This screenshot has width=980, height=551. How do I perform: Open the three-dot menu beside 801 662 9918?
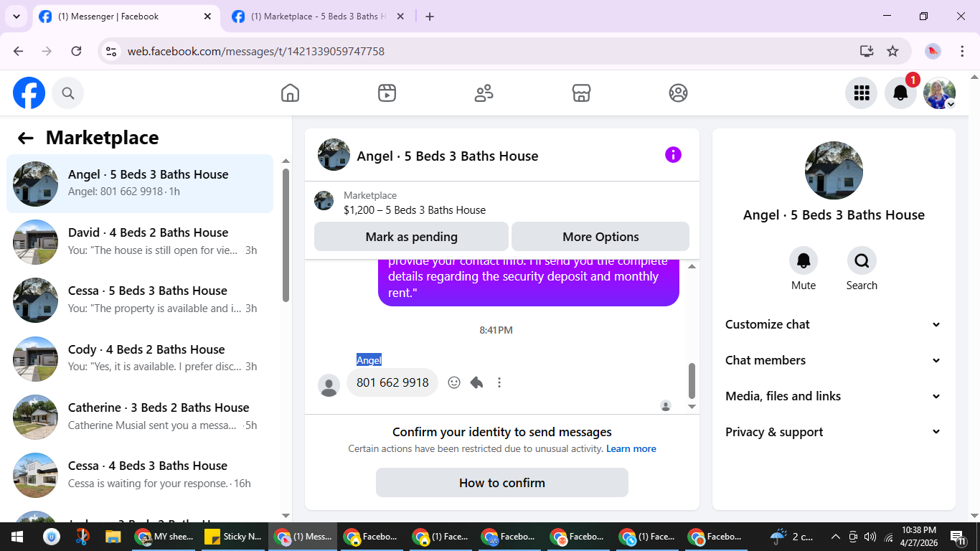click(499, 383)
